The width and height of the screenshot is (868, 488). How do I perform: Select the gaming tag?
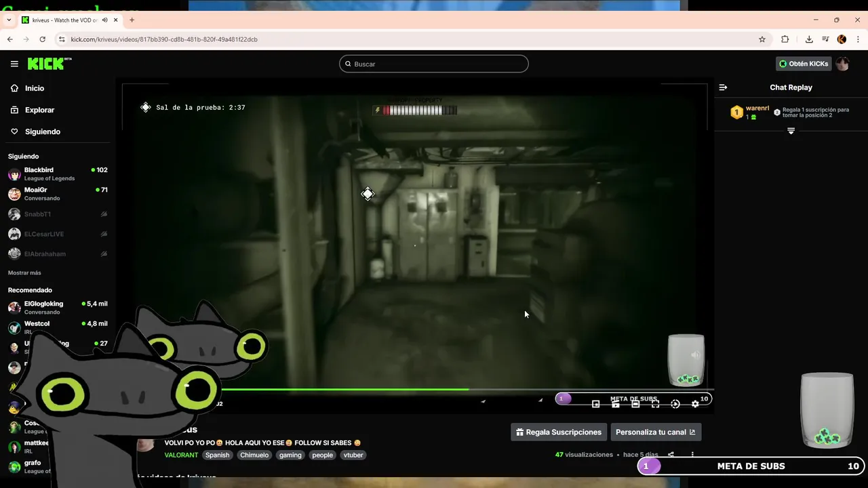coord(290,455)
